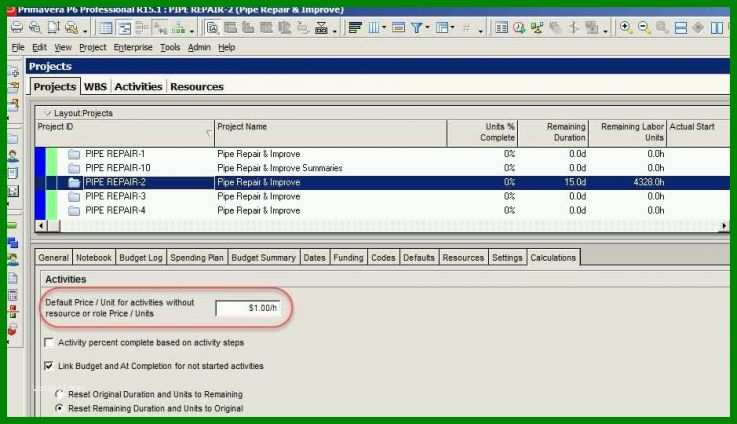The width and height of the screenshot is (737, 424).
Task: Switch to the WBS tab
Action: tap(95, 86)
